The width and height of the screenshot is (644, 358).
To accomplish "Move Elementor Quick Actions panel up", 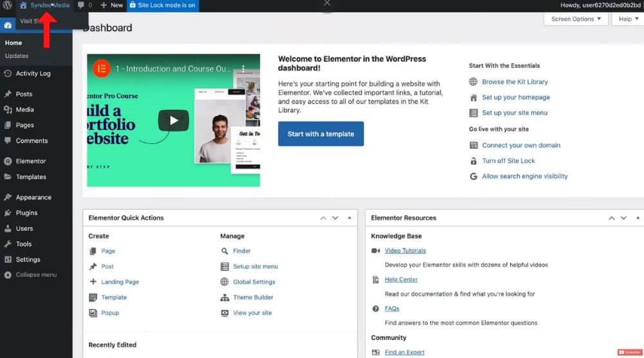I will (x=323, y=218).
